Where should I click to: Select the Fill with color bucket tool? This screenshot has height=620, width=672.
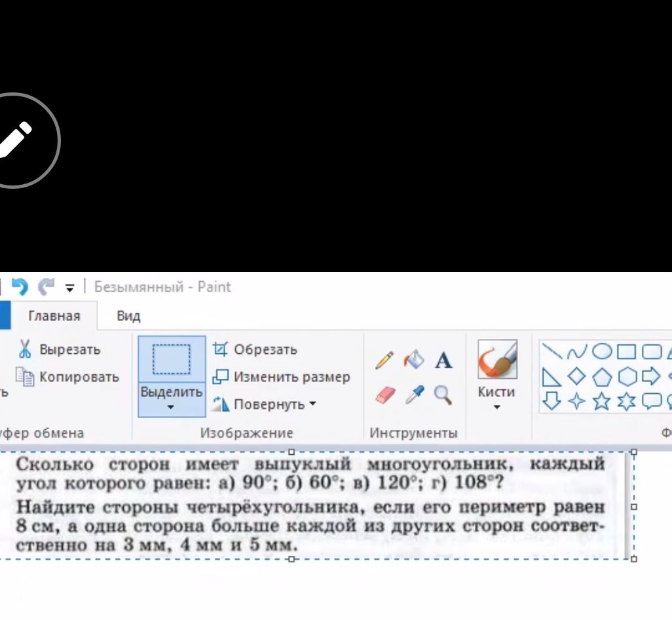coord(413,359)
